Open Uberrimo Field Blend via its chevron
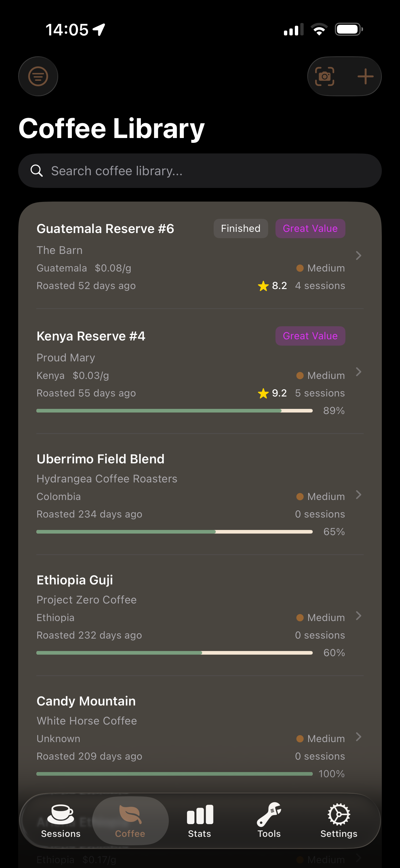 pyautogui.click(x=358, y=495)
